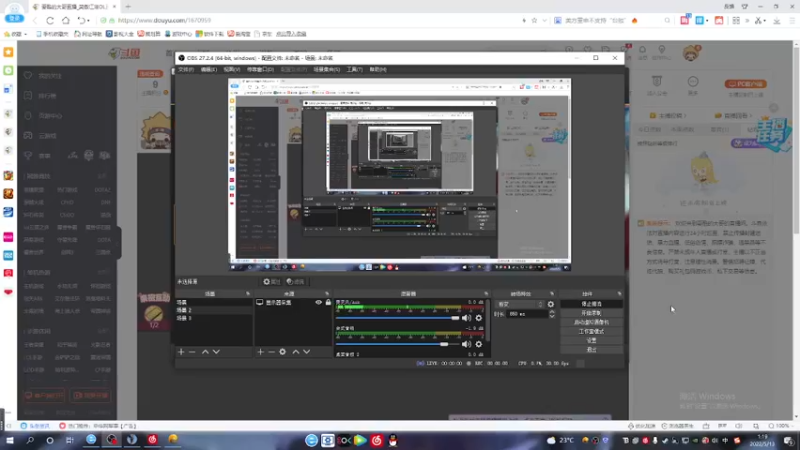The height and width of the screenshot is (450, 800).
Task: Select Scene 3 in the Scenes list
Action: [214, 318]
